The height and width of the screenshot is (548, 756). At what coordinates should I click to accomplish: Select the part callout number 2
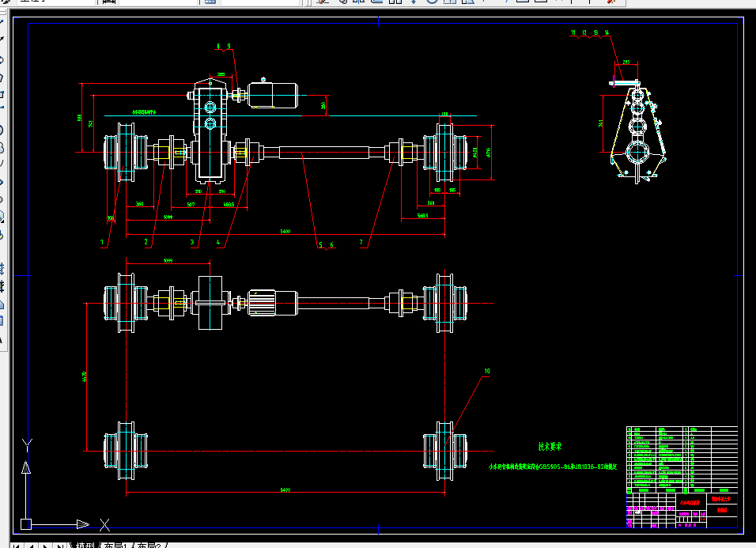coord(146,242)
